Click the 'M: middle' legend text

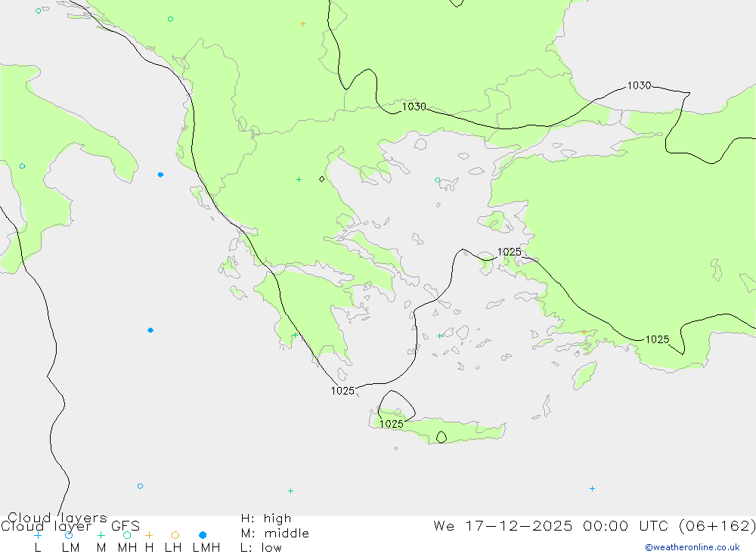click(x=275, y=534)
